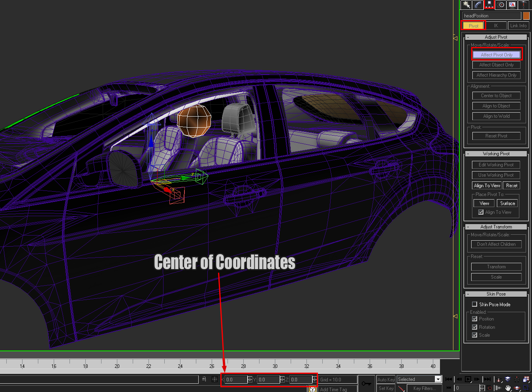532x392 pixels.
Task: Click the key tangent red line icon
Action: click(x=402, y=388)
